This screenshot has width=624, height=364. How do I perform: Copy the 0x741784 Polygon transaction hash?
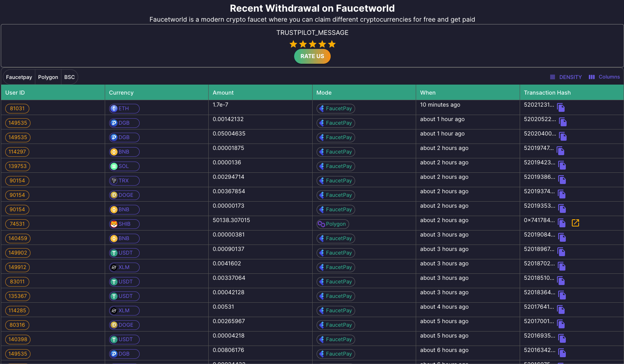[562, 223]
